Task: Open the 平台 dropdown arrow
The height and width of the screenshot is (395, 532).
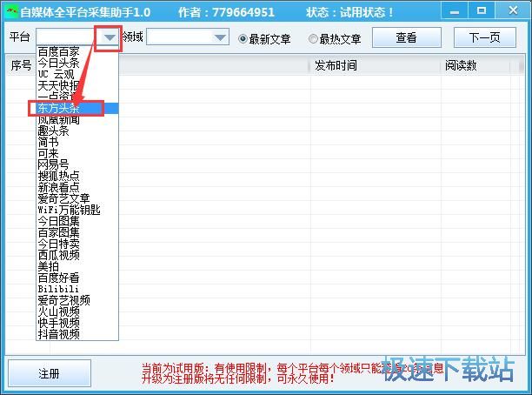Action: coord(110,37)
